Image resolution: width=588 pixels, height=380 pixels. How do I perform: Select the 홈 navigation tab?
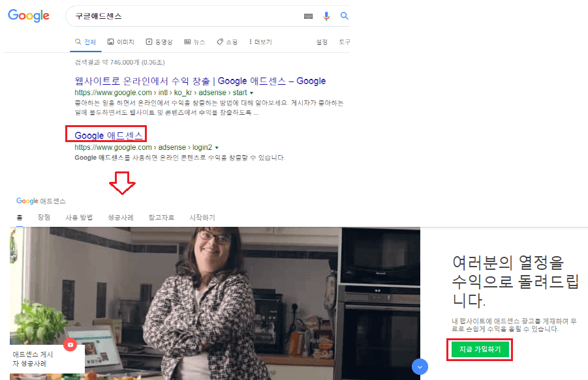[x=20, y=217]
